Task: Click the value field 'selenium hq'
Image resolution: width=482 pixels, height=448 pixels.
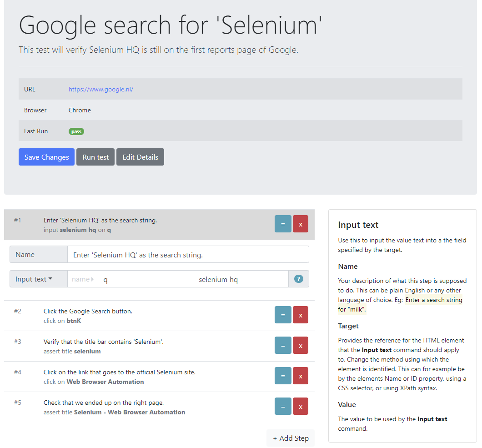Action: (241, 279)
